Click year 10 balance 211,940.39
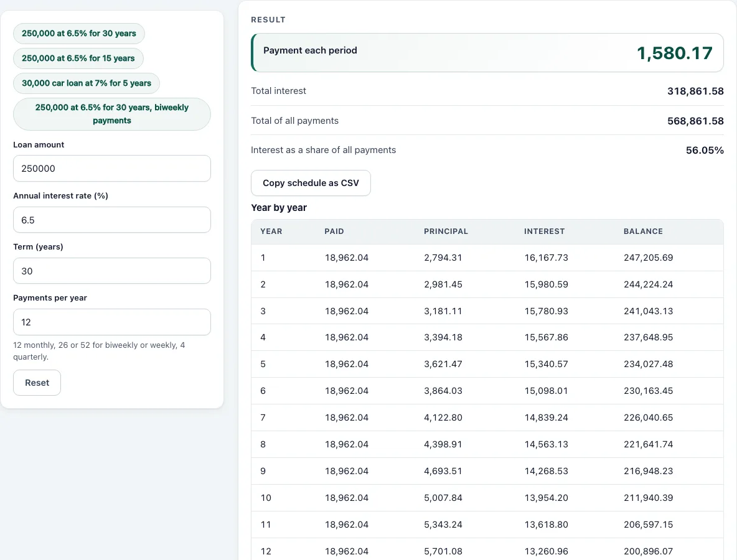Viewport: 737px width, 560px height. point(648,498)
